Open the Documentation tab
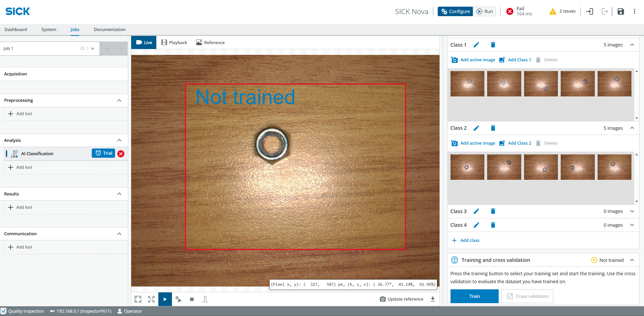 coord(109,29)
